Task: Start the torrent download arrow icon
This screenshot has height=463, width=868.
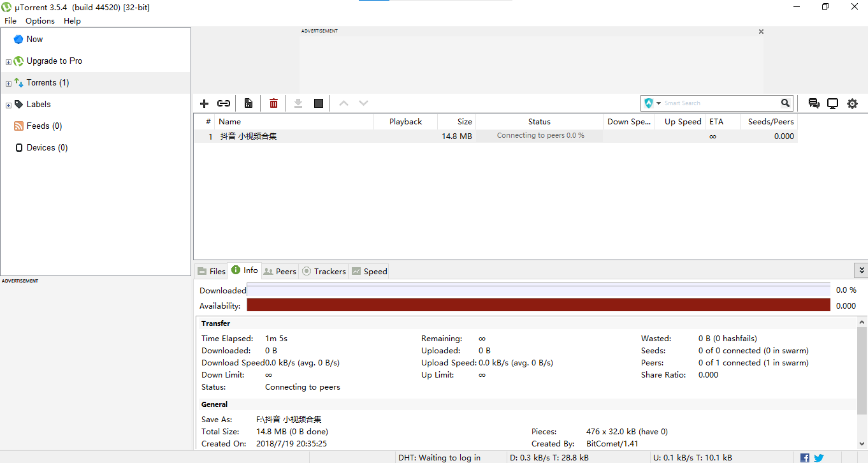Action: pyautogui.click(x=298, y=103)
